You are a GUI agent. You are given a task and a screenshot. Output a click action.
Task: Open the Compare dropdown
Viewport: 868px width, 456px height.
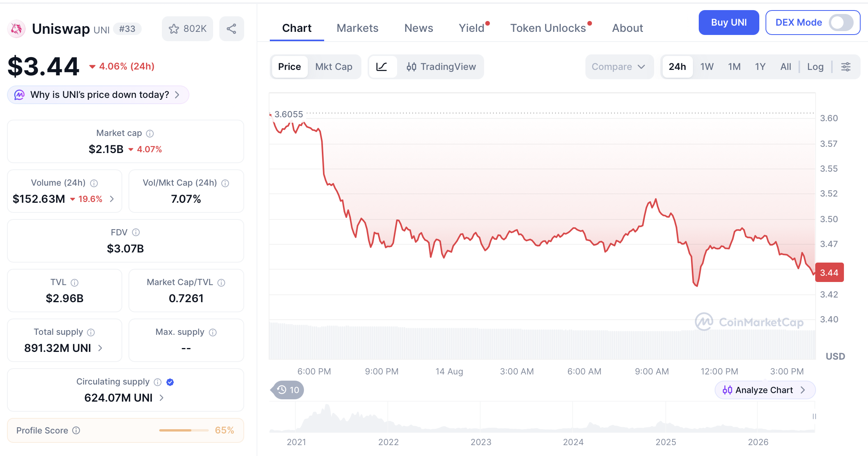coord(619,67)
